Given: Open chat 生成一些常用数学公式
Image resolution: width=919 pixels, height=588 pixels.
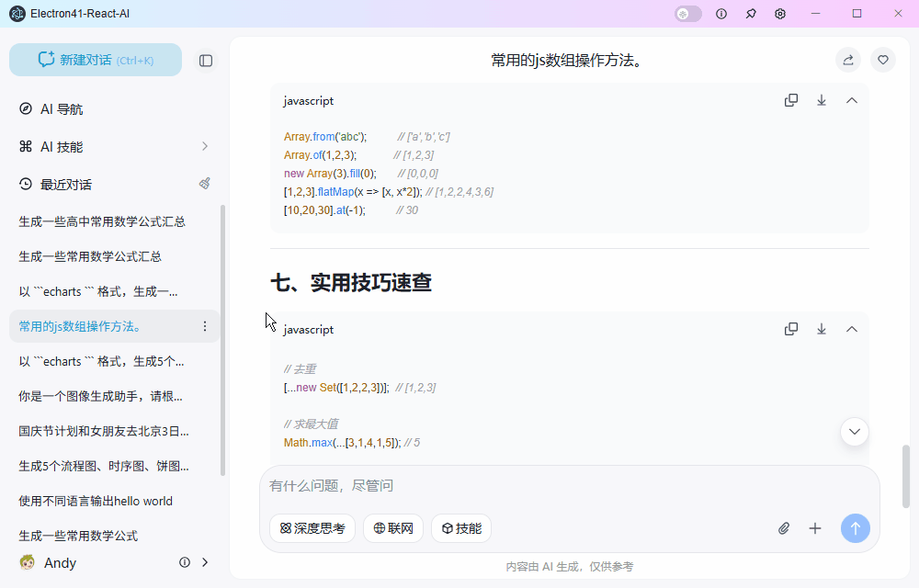Looking at the screenshot, I should click(x=78, y=536).
